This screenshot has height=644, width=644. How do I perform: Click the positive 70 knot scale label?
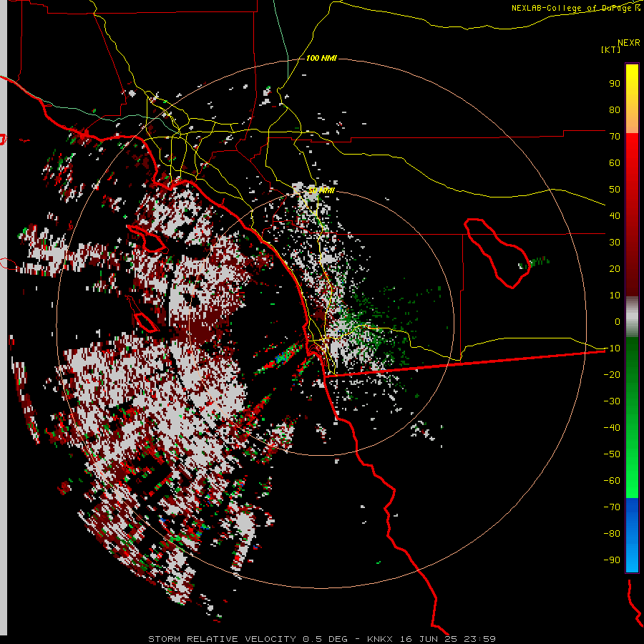point(615,137)
